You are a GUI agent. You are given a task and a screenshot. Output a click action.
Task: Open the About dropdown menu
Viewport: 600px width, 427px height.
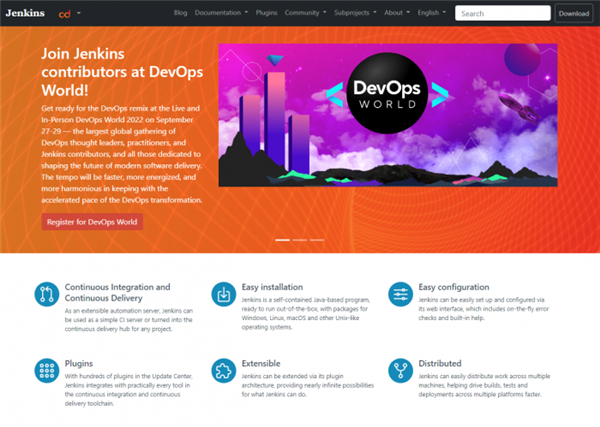(397, 14)
